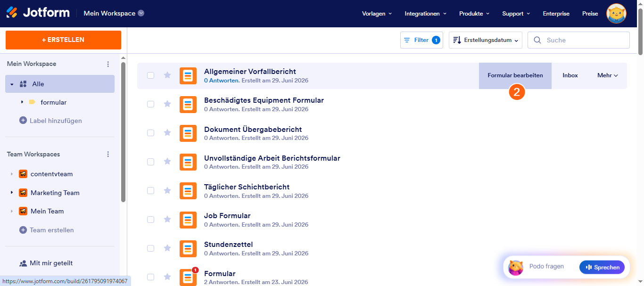Star the Job Formular entry
644x286 pixels.
[x=167, y=219]
